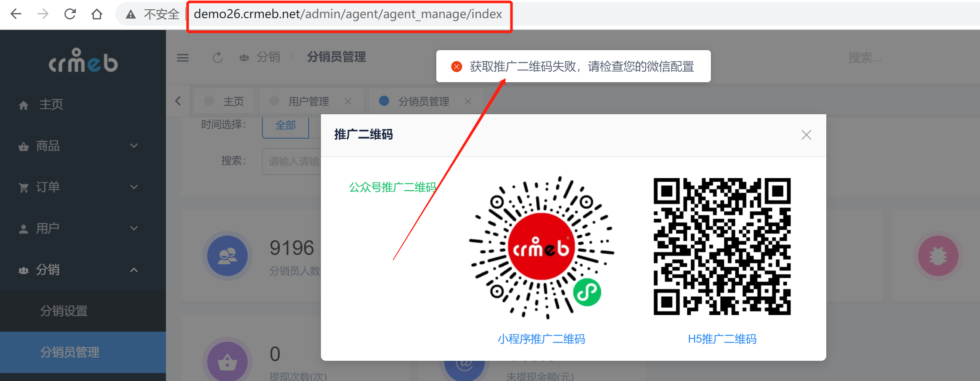The height and width of the screenshot is (381, 980).
Task: Open 分销设置 submenu item
Action: (x=83, y=311)
